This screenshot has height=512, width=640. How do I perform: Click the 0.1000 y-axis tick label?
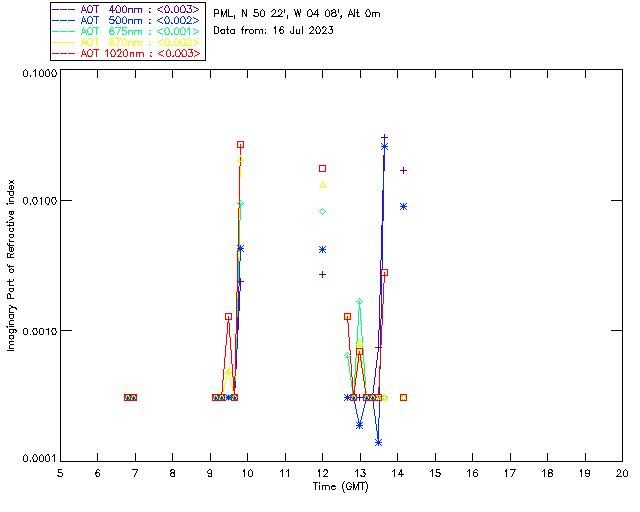[40, 73]
